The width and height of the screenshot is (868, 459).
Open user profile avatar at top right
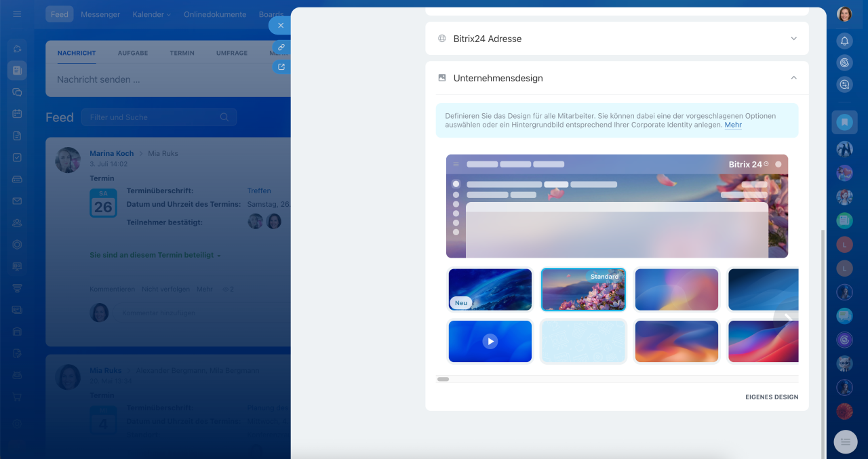pyautogui.click(x=844, y=14)
